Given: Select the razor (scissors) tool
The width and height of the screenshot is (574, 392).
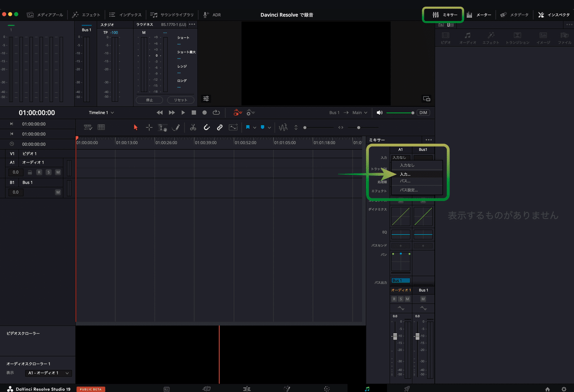Looking at the screenshot, I should 193,127.
